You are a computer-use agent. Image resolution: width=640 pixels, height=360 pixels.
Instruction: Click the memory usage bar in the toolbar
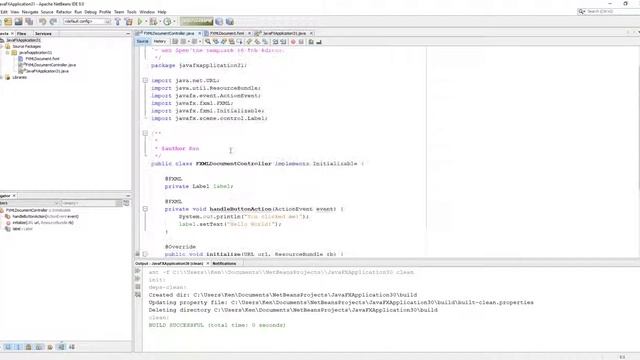click(197, 22)
